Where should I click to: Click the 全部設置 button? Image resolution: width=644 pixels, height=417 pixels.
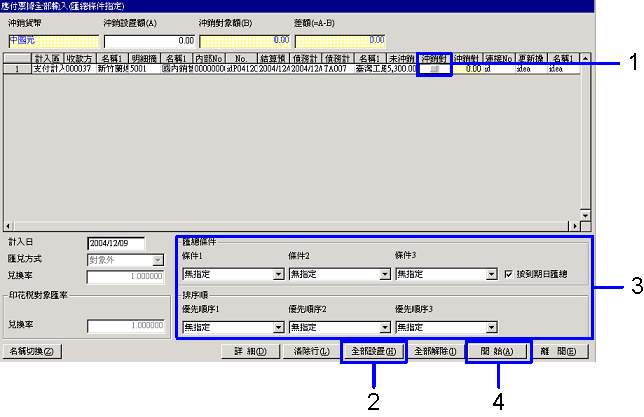374,352
